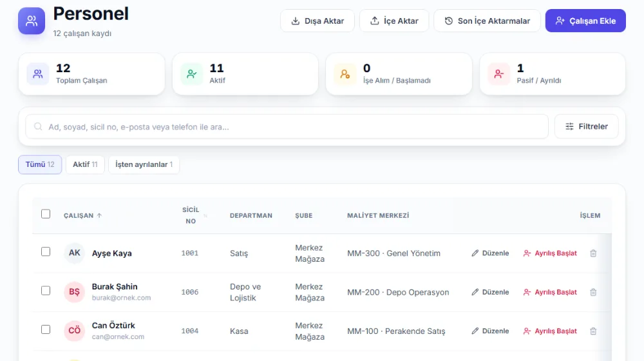Click the Satış department cell
The height and width of the screenshot is (361, 644).
point(239,253)
